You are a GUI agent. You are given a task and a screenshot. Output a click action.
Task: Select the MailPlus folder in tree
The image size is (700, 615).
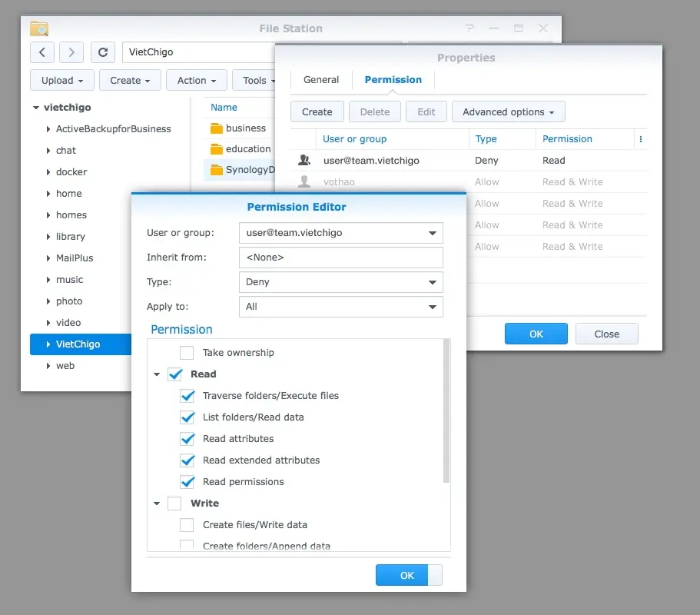pos(75,258)
